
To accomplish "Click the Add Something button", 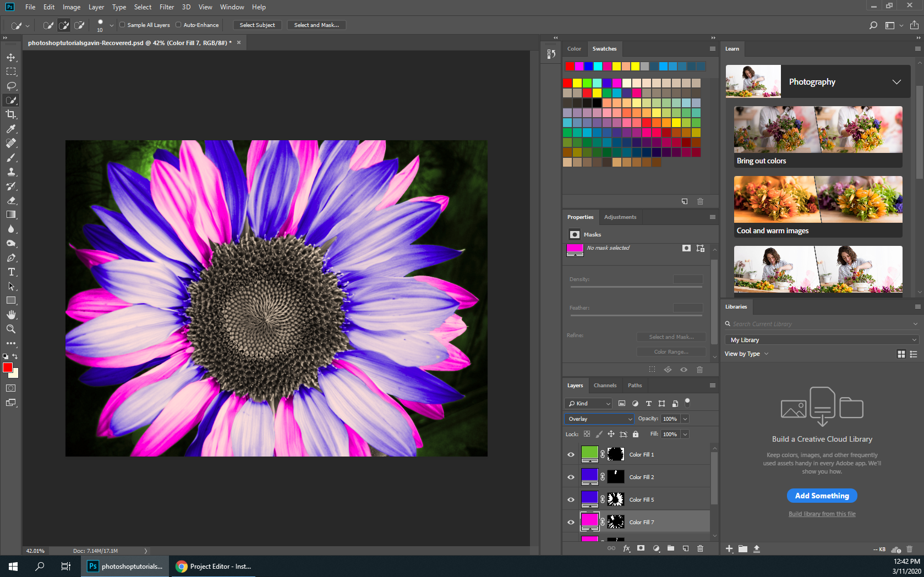I will pyautogui.click(x=822, y=496).
